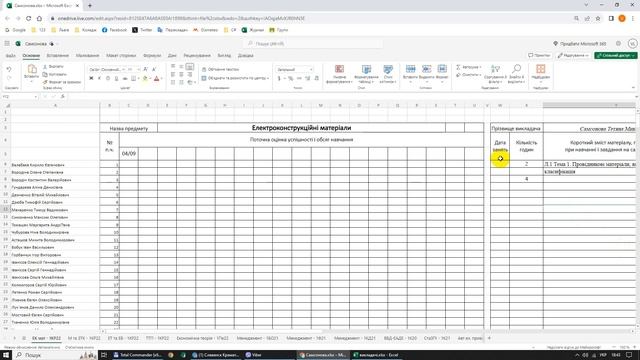Screen dimensions: 640x360
Task: Copy the selected cells
Action: (54, 74)
